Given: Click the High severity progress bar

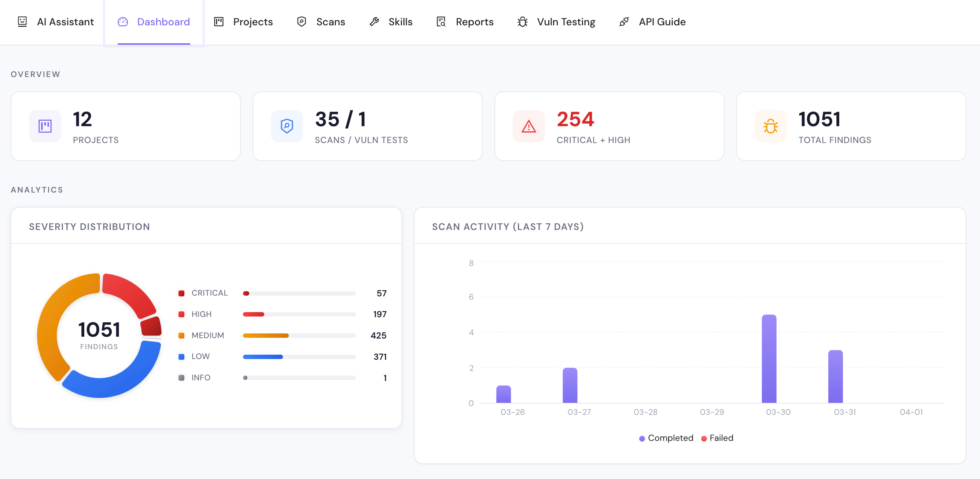Looking at the screenshot, I should pyautogui.click(x=299, y=314).
